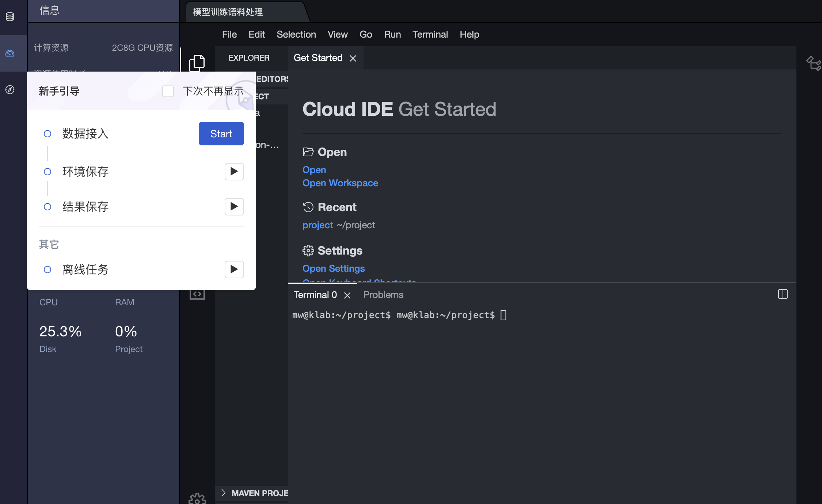Select the 数据接入 step radio circle
Screen dimensions: 822x504
click(47, 134)
